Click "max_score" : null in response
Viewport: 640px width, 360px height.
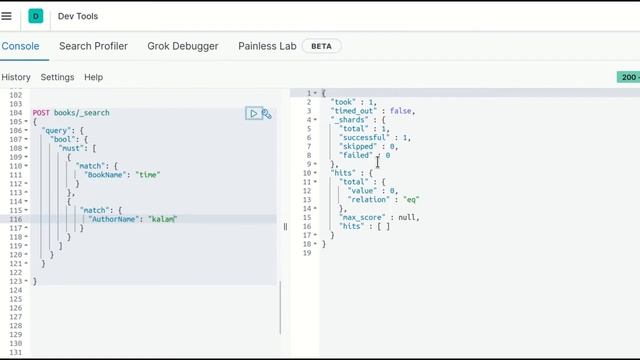(379, 218)
